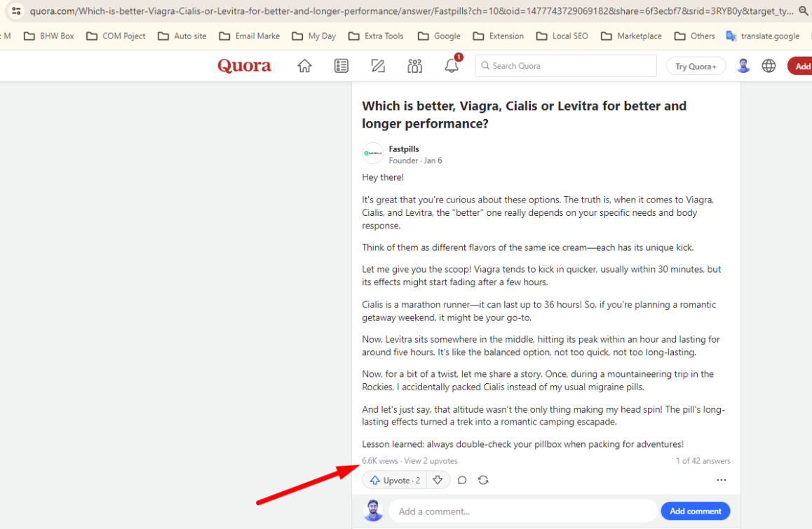Click in the Search Quora field
The width and height of the screenshot is (812, 529).
(565, 66)
